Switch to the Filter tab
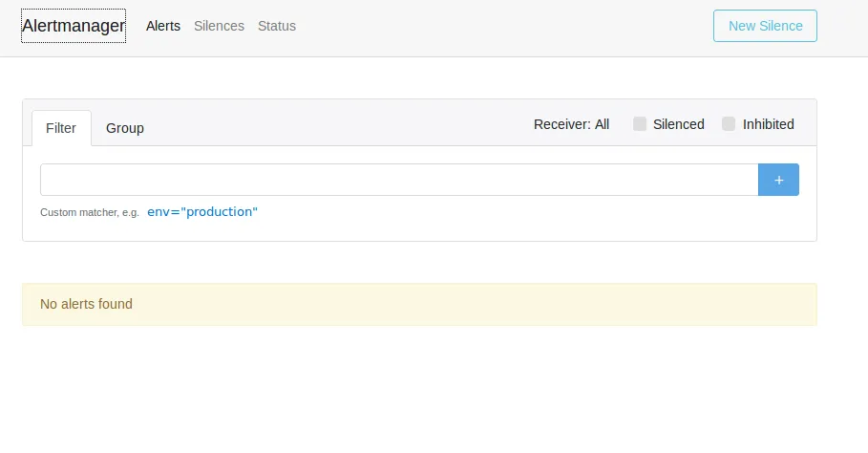This screenshot has height=453, width=868. pyautogui.click(x=61, y=128)
